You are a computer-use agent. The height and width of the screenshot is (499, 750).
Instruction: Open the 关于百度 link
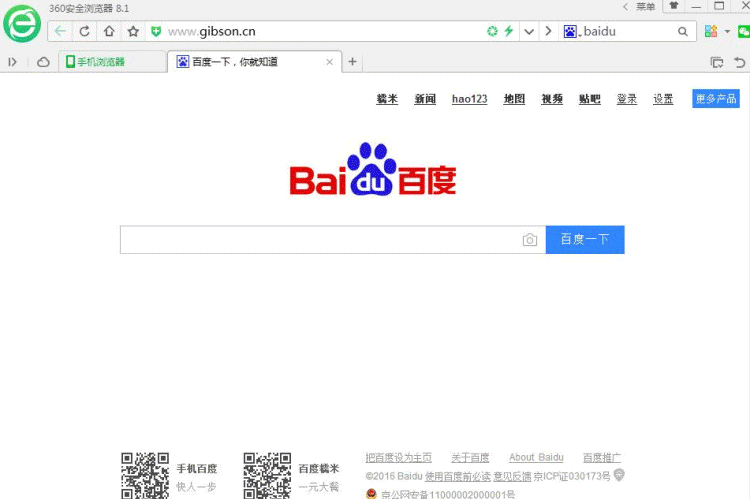click(x=470, y=458)
